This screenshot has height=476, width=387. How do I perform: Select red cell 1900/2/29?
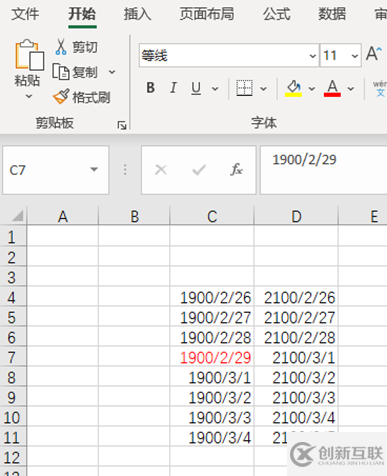(212, 357)
